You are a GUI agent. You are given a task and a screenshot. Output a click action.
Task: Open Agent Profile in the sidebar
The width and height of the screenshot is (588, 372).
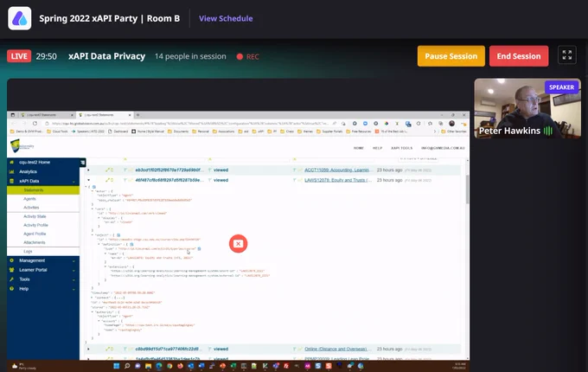(x=35, y=234)
